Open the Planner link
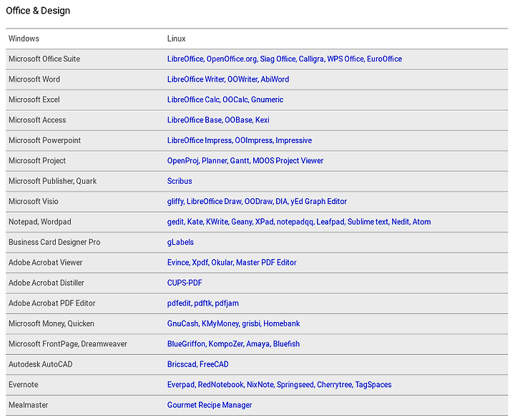The width and height of the screenshot is (515, 420). pyautogui.click(x=214, y=161)
